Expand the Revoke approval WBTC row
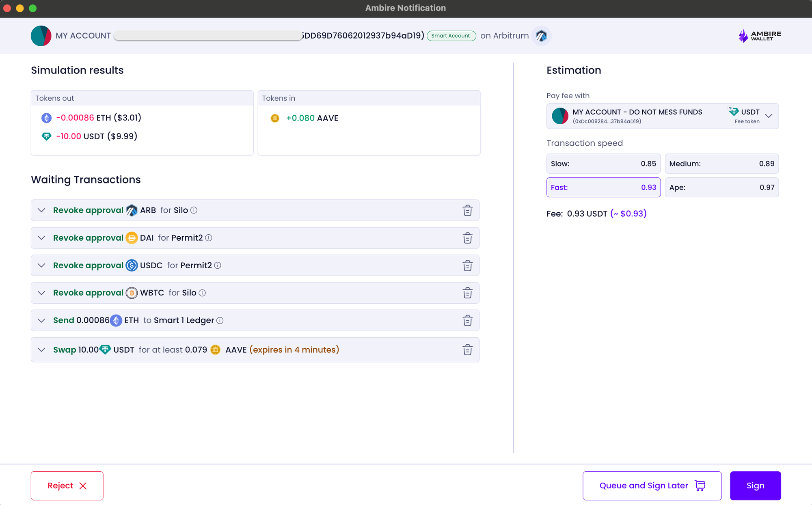This screenshot has height=505, width=812. pos(41,293)
